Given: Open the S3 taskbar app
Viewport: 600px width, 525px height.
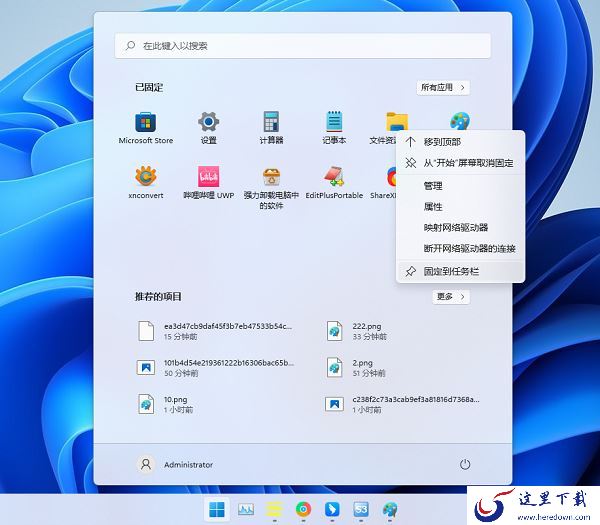Looking at the screenshot, I should pos(361,509).
